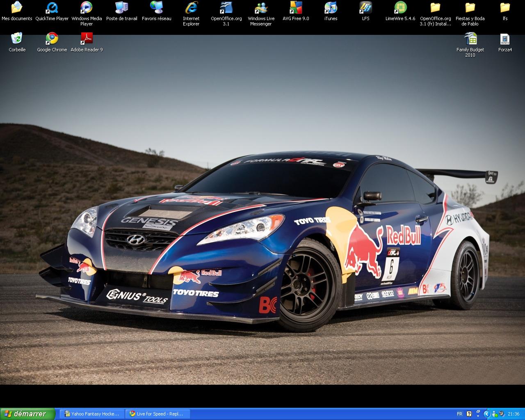This screenshot has width=525, height=420.
Task: Click the Messenger status tray icon
Action: point(495,414)
